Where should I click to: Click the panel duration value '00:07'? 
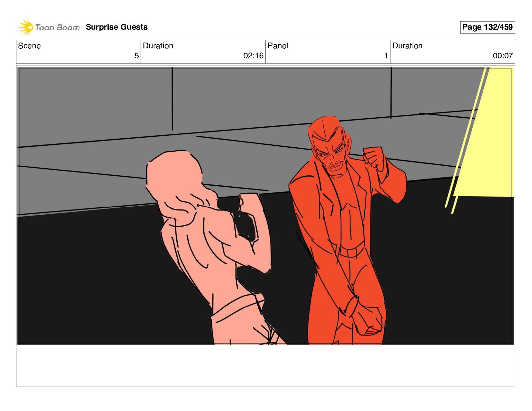pos(503,56)
